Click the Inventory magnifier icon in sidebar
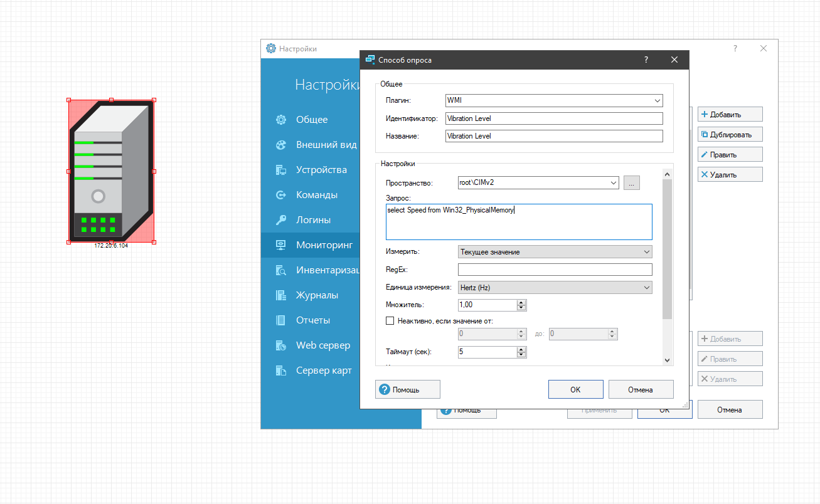Viewport: 820px width, 504px height. [x=281, y=270]
